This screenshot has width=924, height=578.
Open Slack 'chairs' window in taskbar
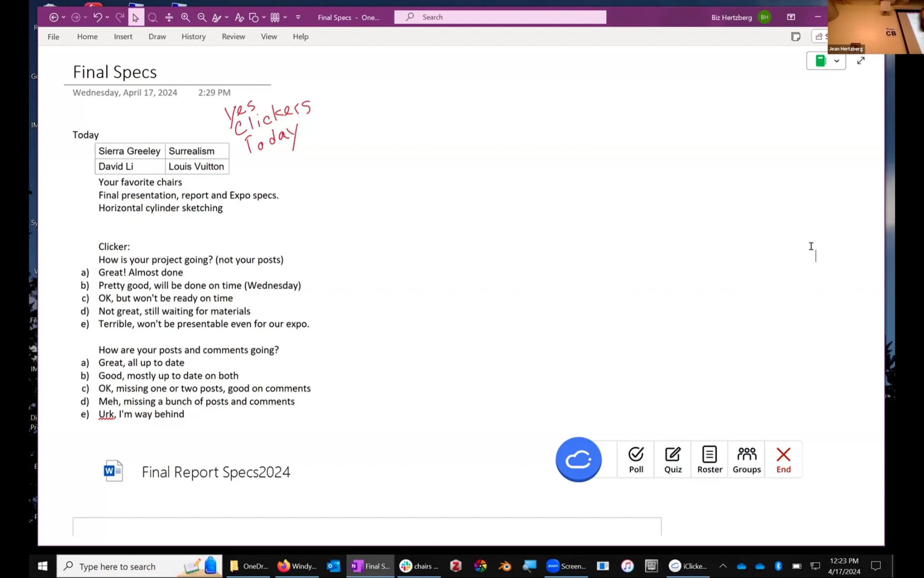tap(418, 566)
